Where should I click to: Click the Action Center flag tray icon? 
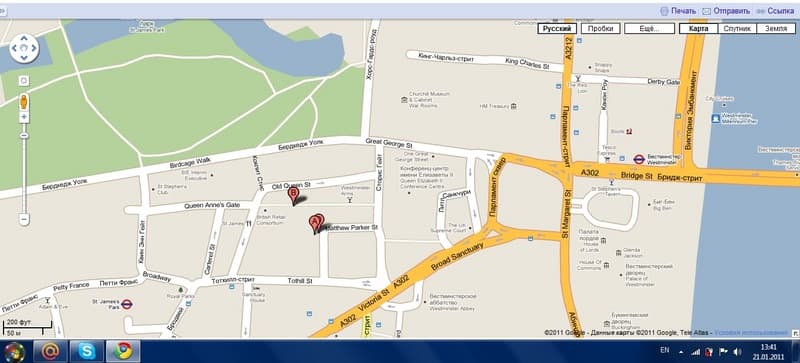(x=723, y=352)
